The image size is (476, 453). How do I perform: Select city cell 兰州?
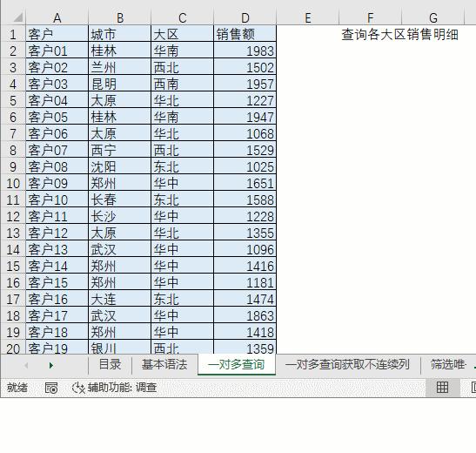(120, 67)
